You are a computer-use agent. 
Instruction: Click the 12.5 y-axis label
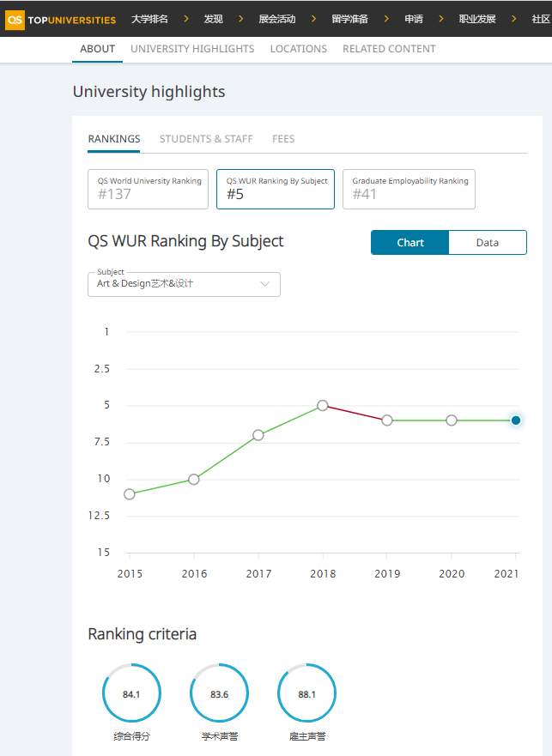(x=99, y=516)
